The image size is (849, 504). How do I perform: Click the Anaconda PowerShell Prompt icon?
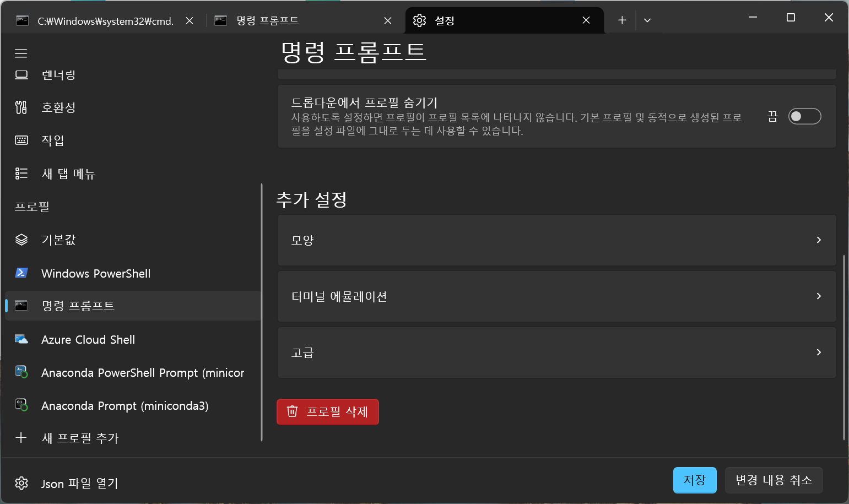21,372
